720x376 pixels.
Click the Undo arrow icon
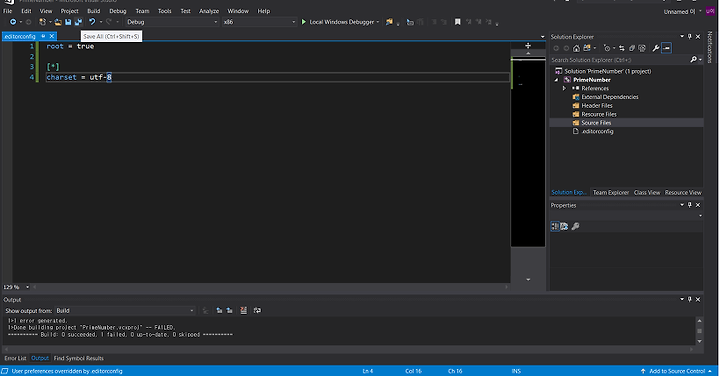coord(92,22)
